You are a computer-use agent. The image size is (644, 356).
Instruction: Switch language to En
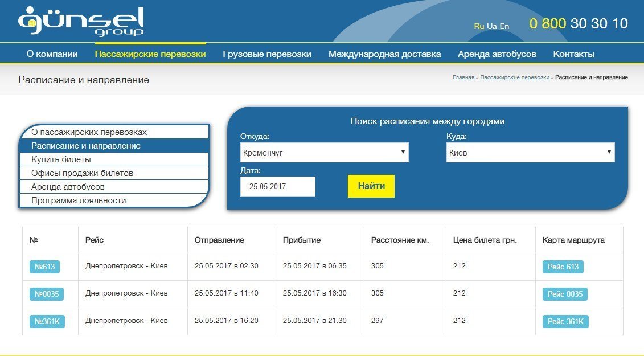(504, 26)
